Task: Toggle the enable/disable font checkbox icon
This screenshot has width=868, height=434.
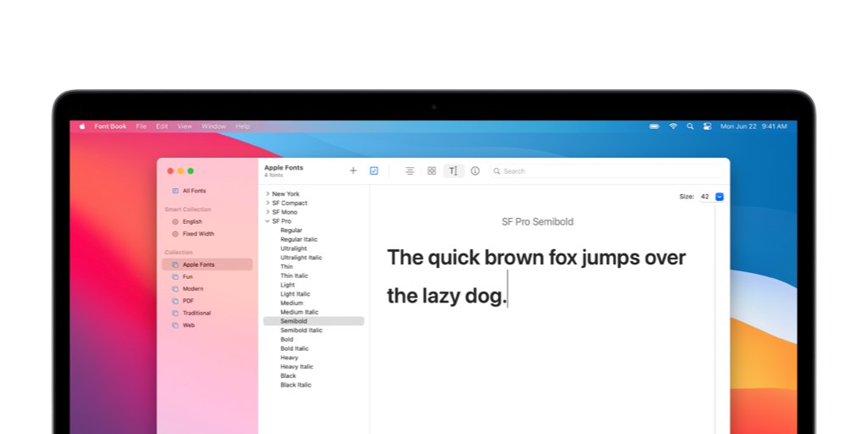Action: pyautogui.click(x=374, y=170)
